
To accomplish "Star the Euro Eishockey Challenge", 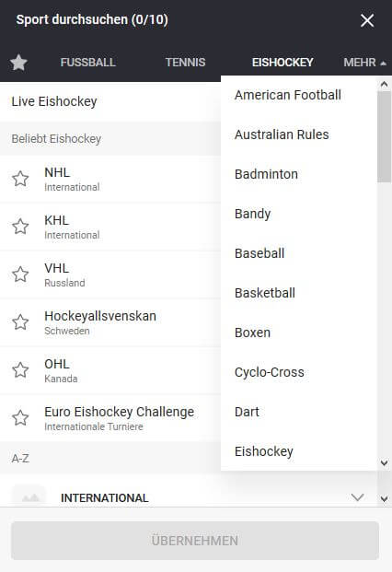I will (x=20, y=418).
